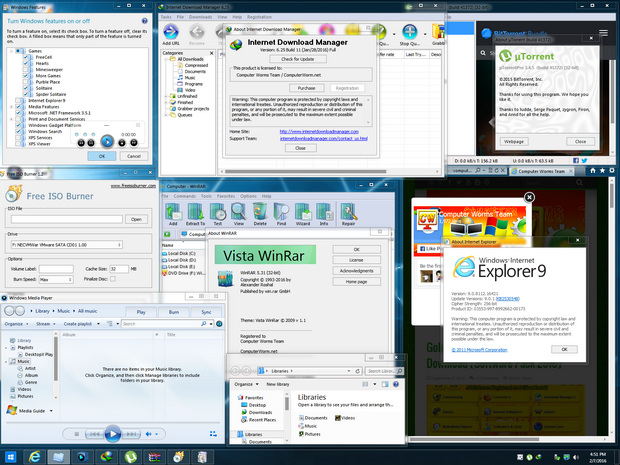
Task: Switch to Media Player Burn tab
Action: (x=174, y=312)
